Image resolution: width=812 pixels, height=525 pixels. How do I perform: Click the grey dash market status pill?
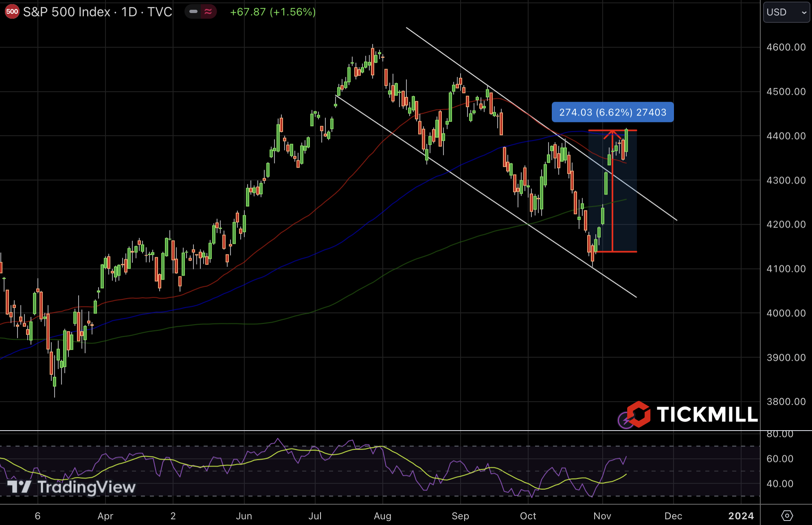[x=193, y=12]
